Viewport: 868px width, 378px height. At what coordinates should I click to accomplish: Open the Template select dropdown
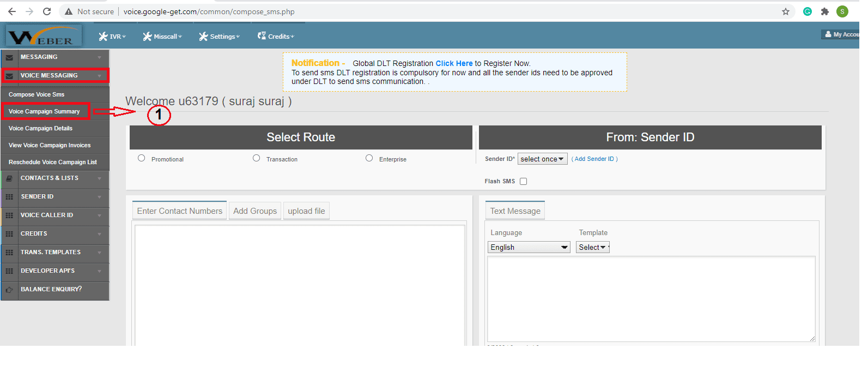point(592,247)
